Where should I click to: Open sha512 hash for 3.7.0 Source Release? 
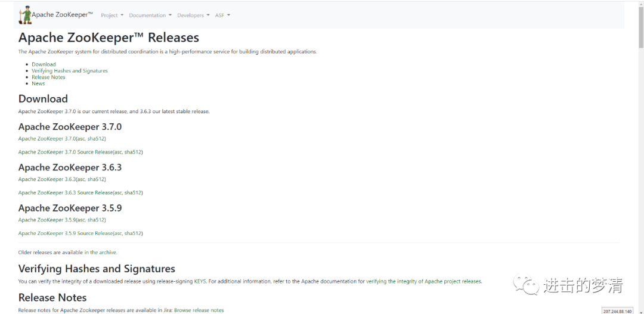point(132,152)
